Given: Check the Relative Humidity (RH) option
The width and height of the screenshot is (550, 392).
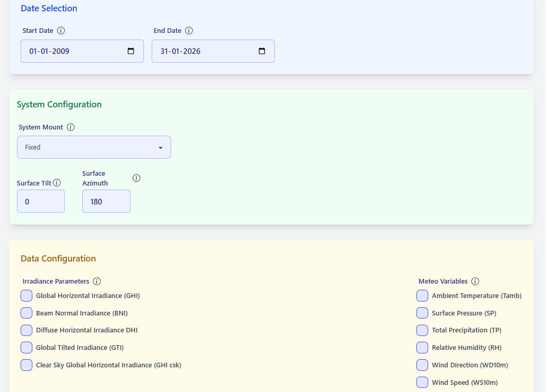Looking at the screenshot, I should 422,348.
